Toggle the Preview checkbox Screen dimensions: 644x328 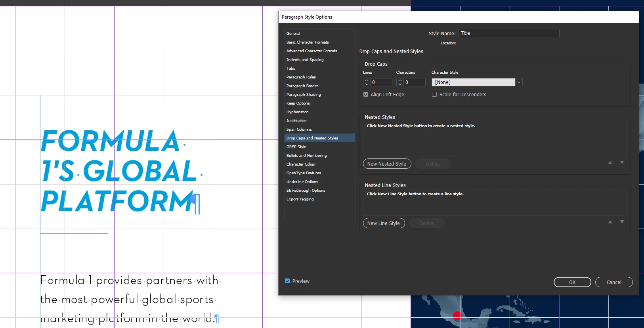click(287, 281)
